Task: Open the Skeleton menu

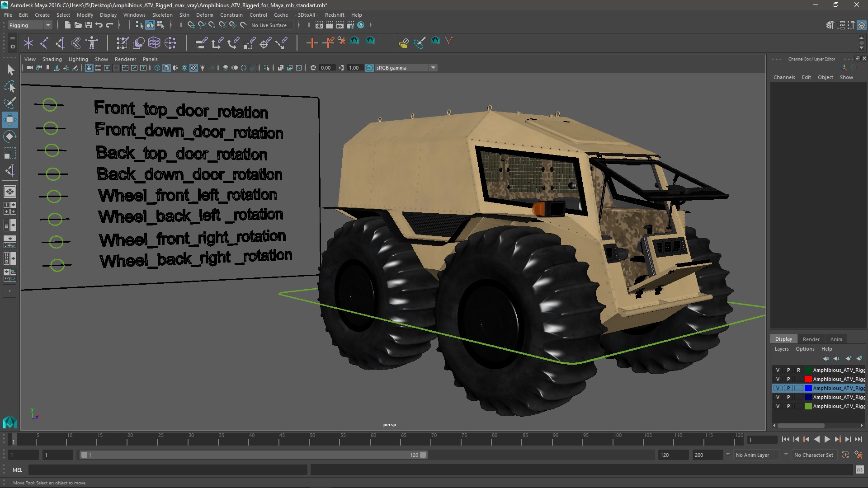Action: (162, 15)
